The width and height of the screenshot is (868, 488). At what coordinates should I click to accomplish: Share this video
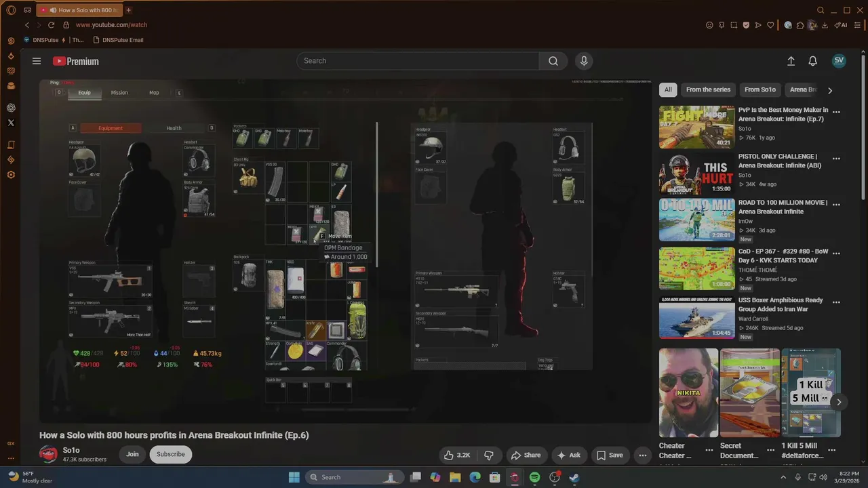(526, 455)
